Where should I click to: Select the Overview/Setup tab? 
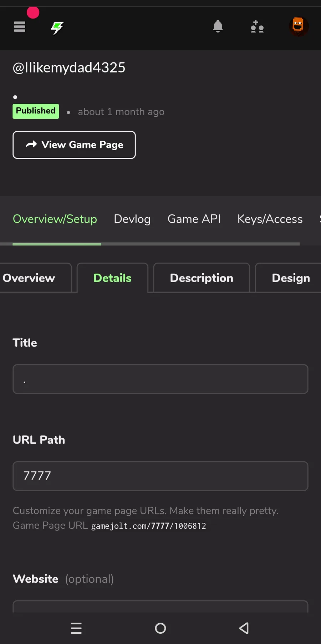pyautogui.click(x=55, y=219)
